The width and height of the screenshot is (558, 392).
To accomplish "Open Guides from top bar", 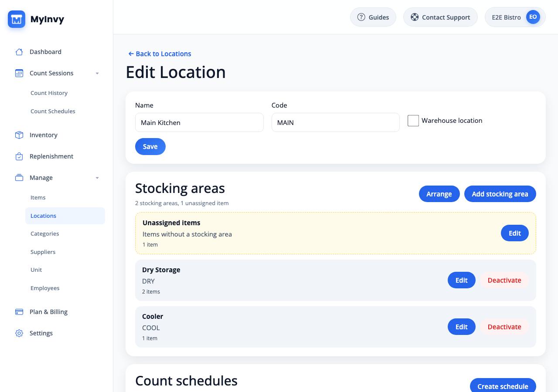I will coord(373,17).
